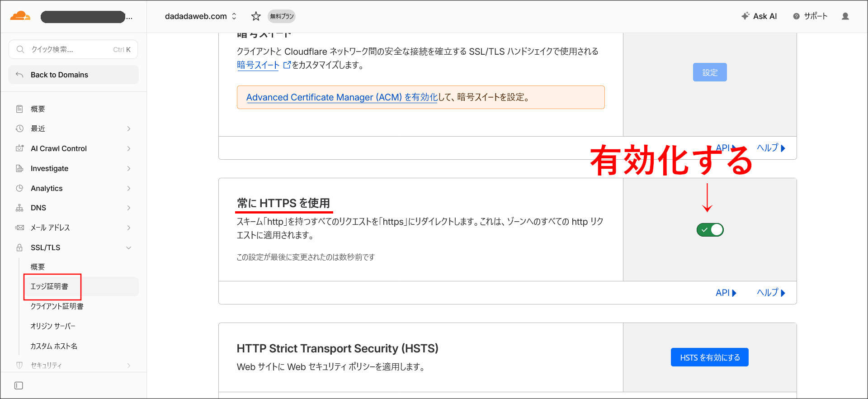
Task: Click the 最近 clock icon
Action: 19,128
